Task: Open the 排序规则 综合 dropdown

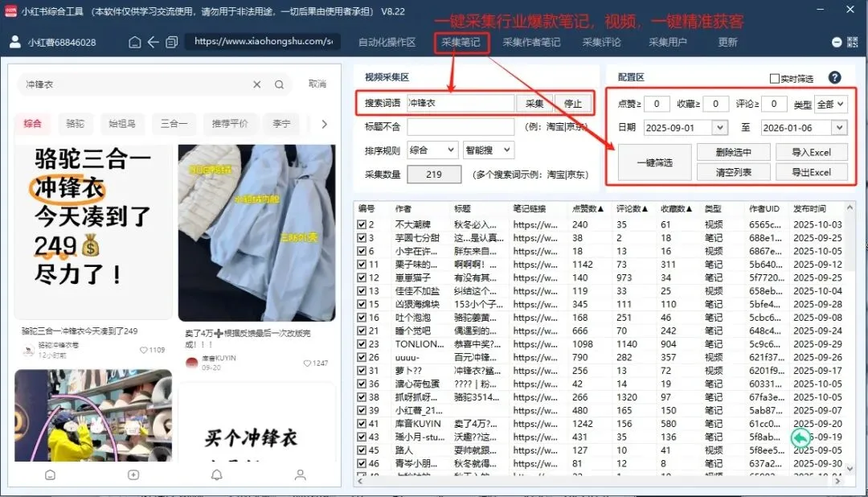Action: [x=433, y=150]
